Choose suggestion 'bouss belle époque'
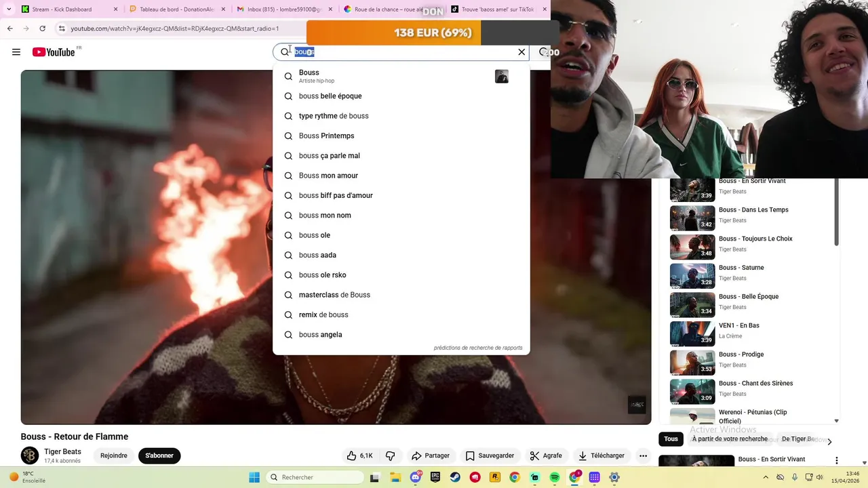Screen dimensions: 868x488 [401, 96]
